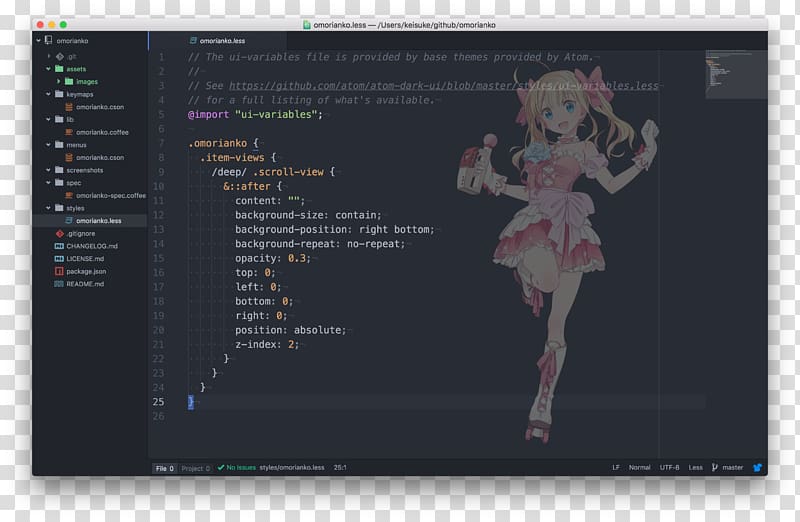Collapse the omorianko root project chevron
Image resolution: width=800 pixels, height=522 pixels.
pyautogui.click(x=39, y=40)
